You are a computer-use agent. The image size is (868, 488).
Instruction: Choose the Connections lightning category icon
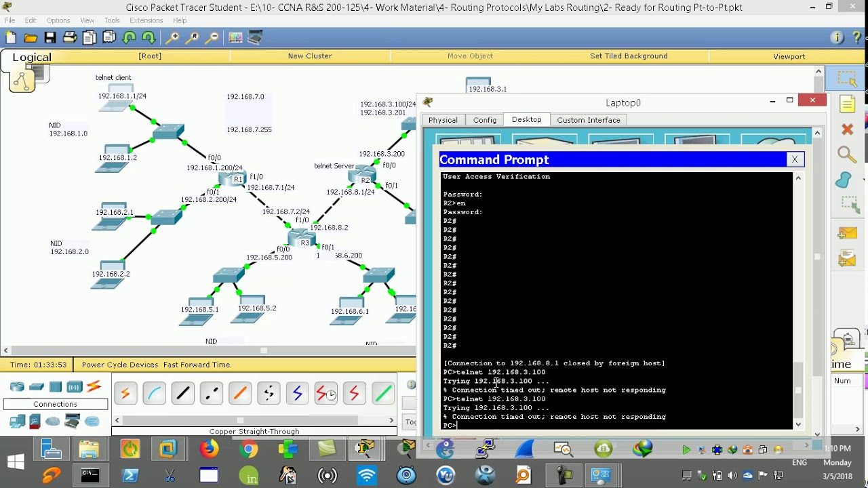tap(94, 387)
